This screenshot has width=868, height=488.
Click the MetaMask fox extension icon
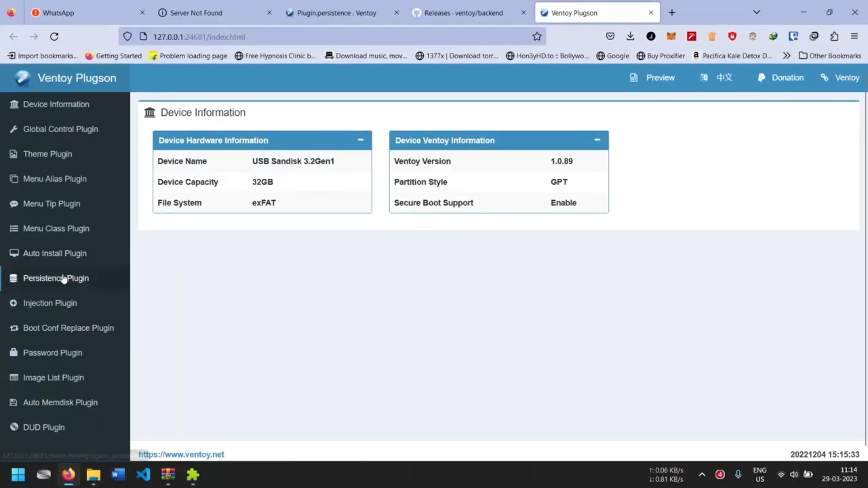pos(671,36)
